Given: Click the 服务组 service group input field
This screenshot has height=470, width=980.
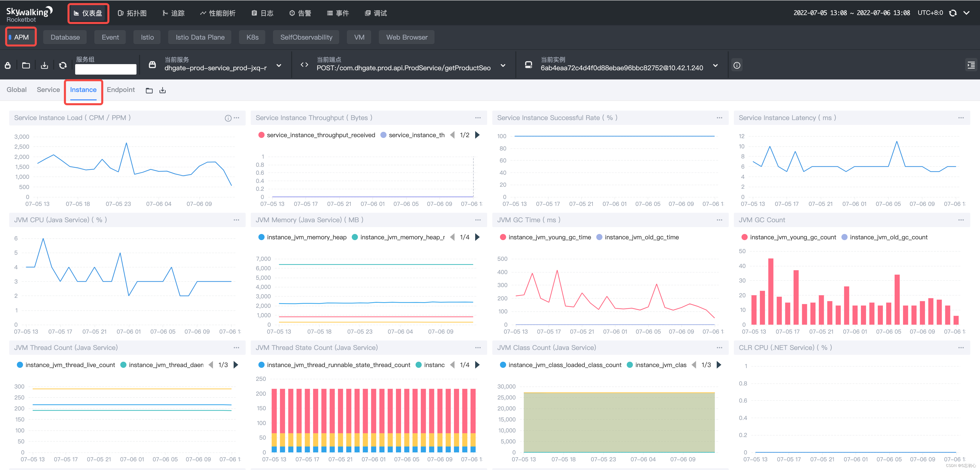Looking at the screenshot, I should click(106, 69).
